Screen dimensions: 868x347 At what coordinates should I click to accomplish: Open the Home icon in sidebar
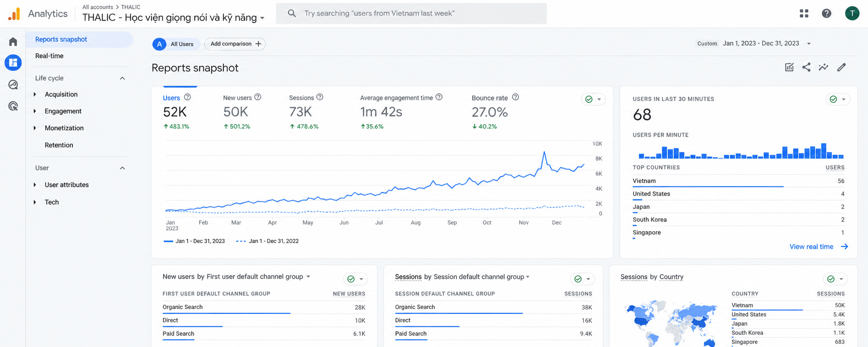point(13,42)
